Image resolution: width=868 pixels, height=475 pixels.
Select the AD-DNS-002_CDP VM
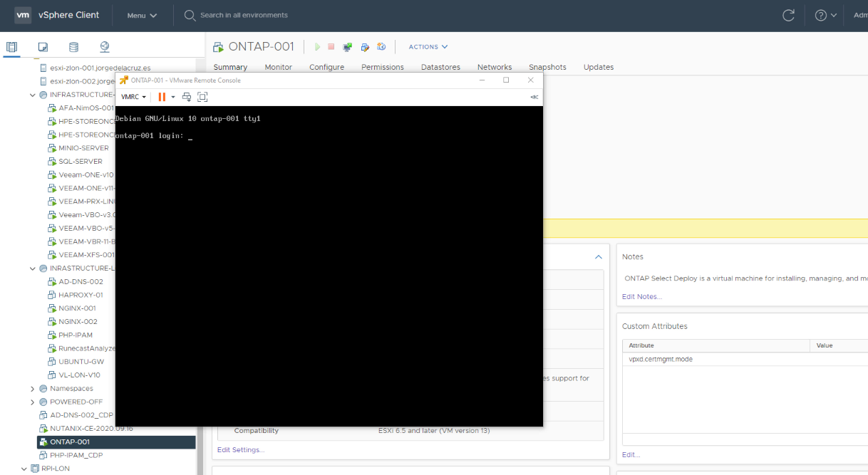pos(81,415)
